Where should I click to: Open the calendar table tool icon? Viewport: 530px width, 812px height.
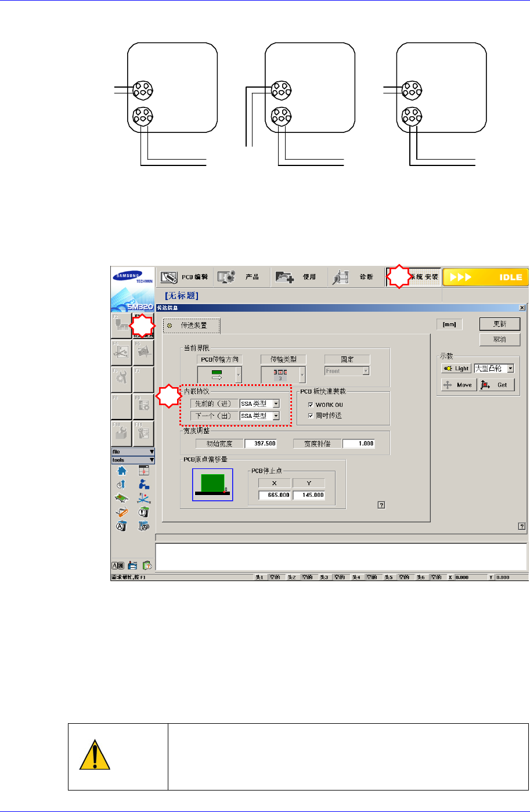click(143, 471)
